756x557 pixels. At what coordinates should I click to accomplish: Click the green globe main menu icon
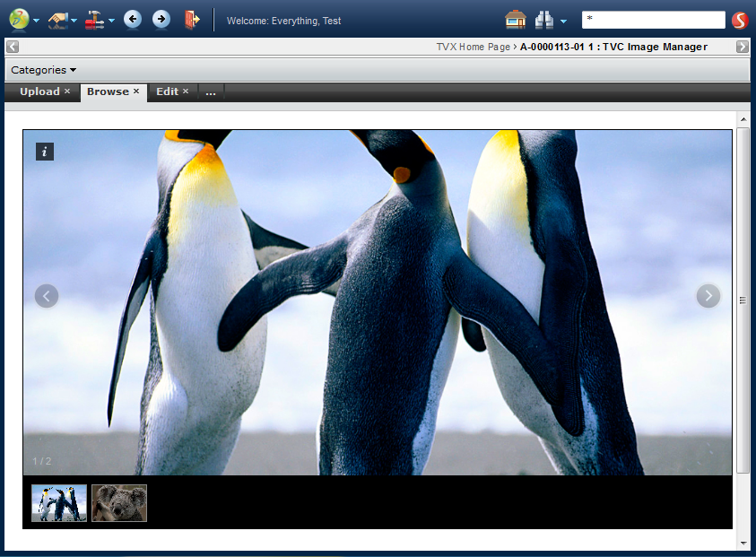[19, 19]
